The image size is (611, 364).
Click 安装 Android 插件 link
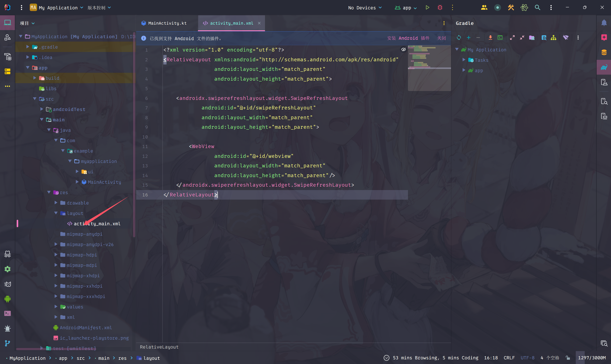tap(408, 38)
